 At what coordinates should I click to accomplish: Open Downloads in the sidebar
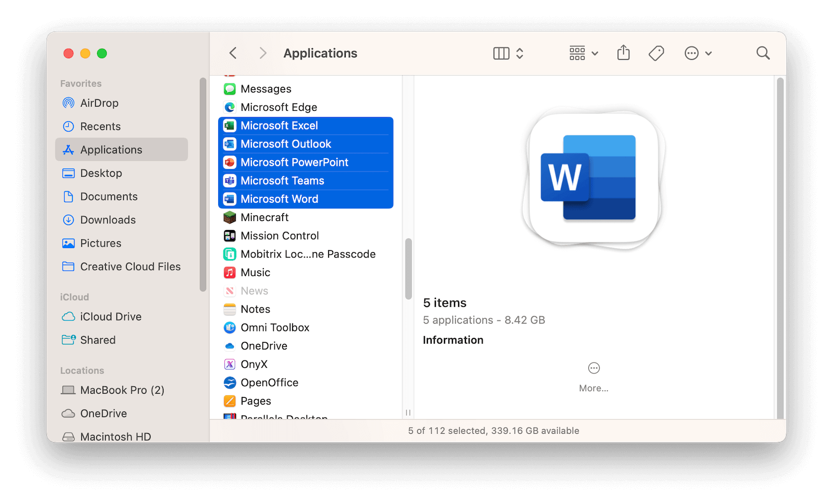pyautogui.click(x=121, y=220)
